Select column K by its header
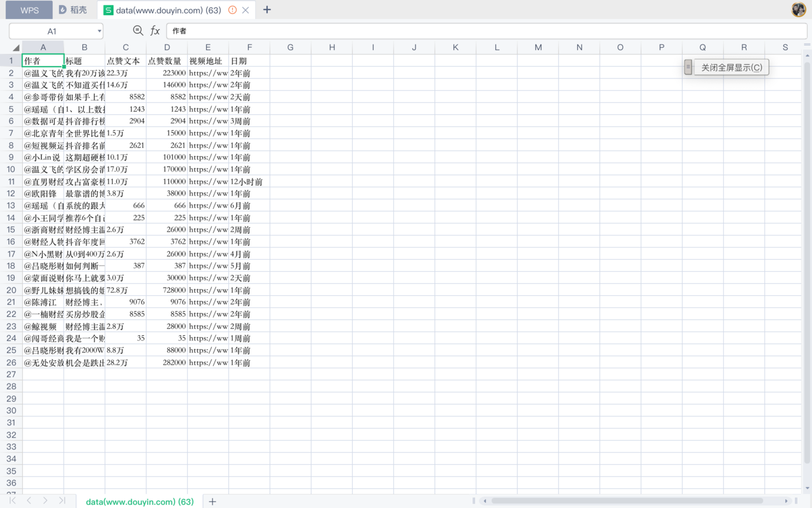Viewport: 812px width, 508px height. (x=455, y=48)
